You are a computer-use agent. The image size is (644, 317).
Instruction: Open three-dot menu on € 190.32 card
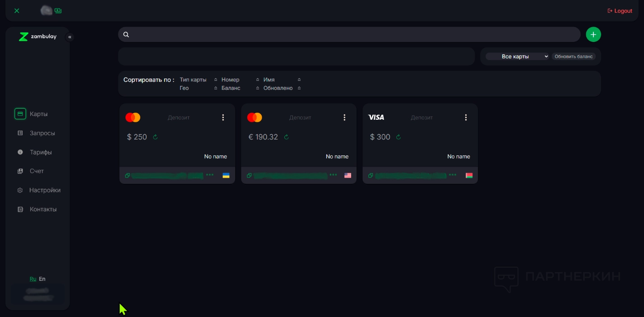[x=344, y=117]
